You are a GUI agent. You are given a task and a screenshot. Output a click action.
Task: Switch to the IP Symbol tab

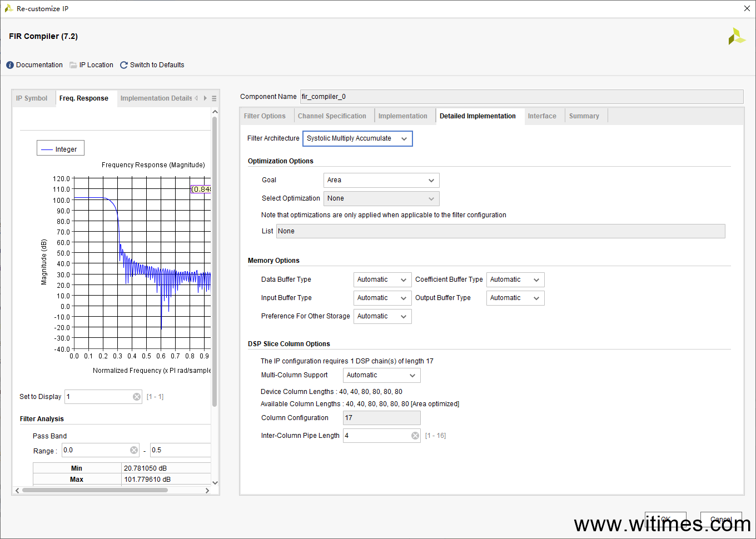32,98
